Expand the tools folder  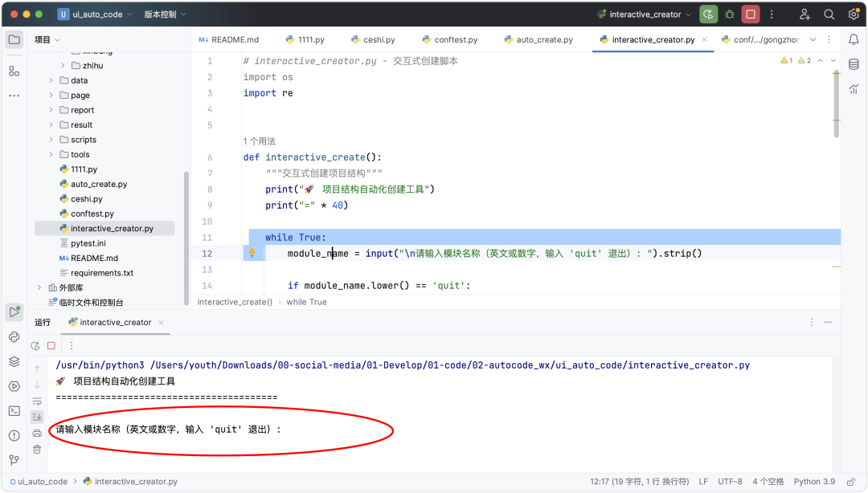[51, 154]
